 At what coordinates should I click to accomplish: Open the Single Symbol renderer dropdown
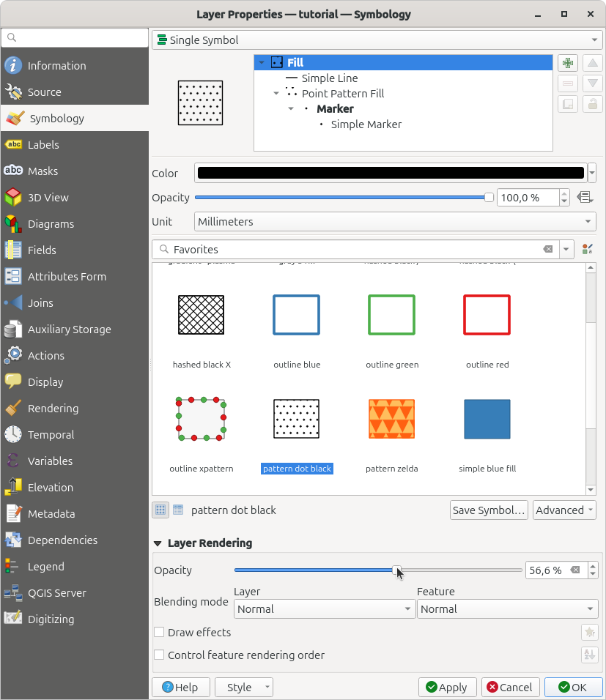coord(376,40)
